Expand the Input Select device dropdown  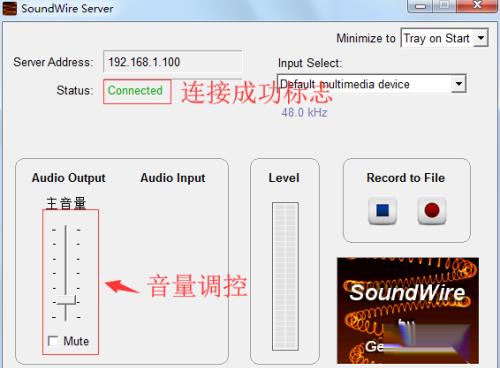coord(459,84)
